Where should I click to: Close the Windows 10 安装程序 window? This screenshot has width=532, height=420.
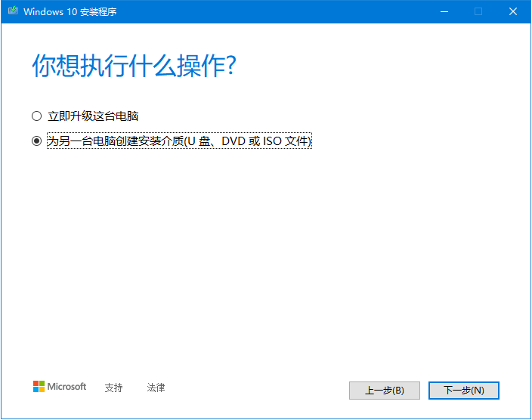pos(513,12)
